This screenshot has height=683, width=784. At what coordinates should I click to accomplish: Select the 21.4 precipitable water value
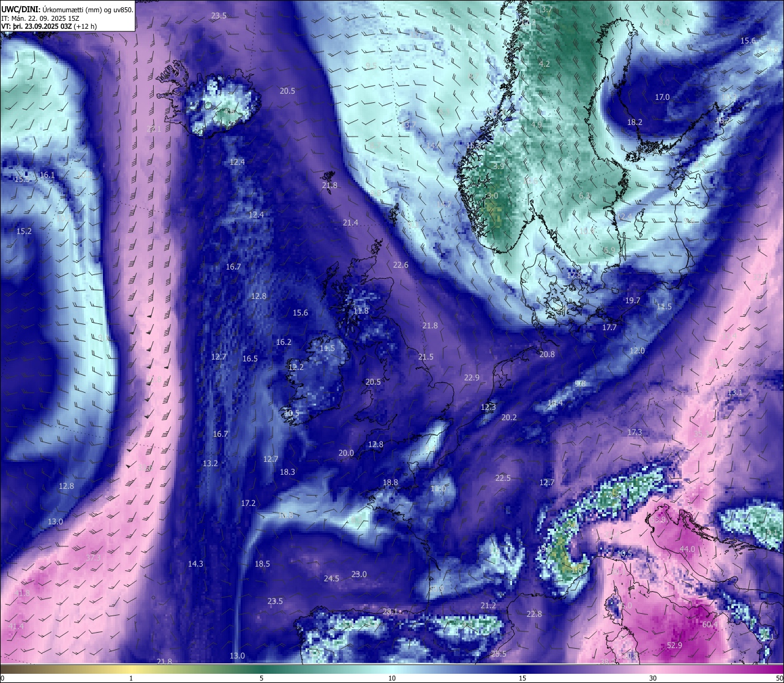tap(350, 223)
